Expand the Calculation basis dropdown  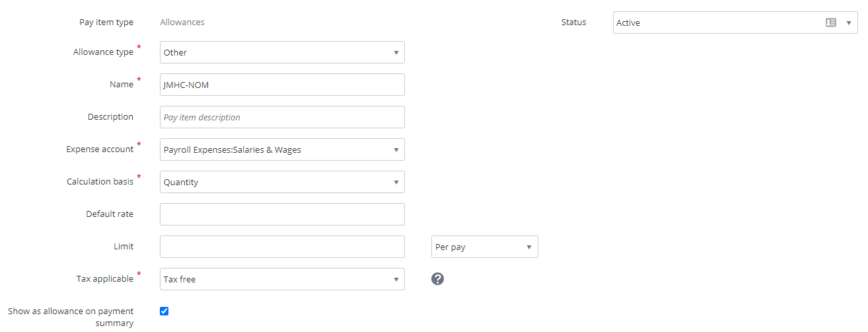pos(282,182)
